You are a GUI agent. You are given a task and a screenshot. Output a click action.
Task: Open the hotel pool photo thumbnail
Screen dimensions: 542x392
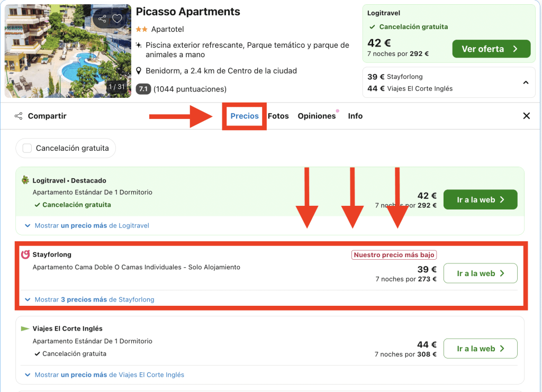click(x=68, y=51)
